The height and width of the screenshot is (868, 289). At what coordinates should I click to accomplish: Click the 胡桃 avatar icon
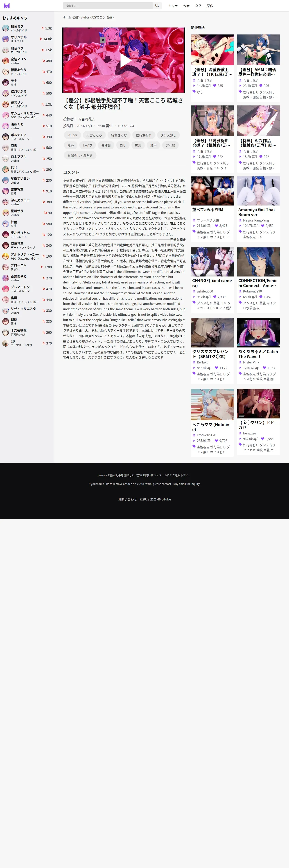tap(6, 322)
